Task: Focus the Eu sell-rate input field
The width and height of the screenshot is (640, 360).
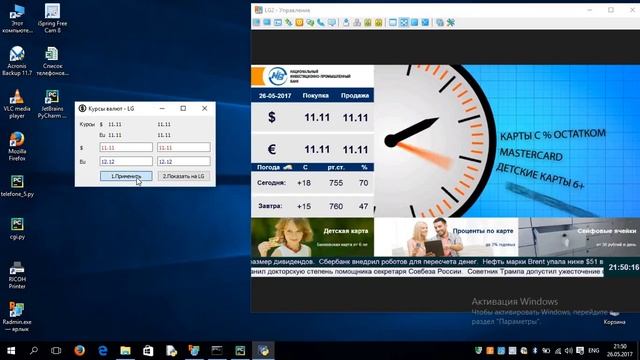Action: point(184,162)
